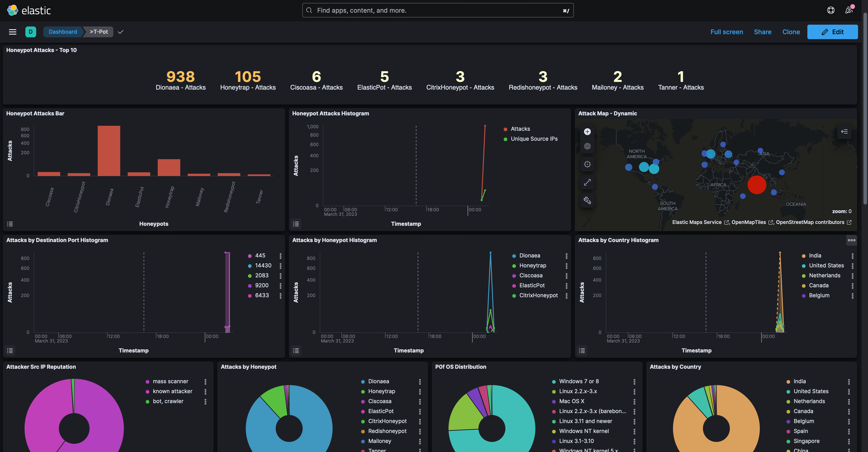Open the Elastic Maps Service link
The height and width of the screenshot is (452, 868).
pos(697,222)
